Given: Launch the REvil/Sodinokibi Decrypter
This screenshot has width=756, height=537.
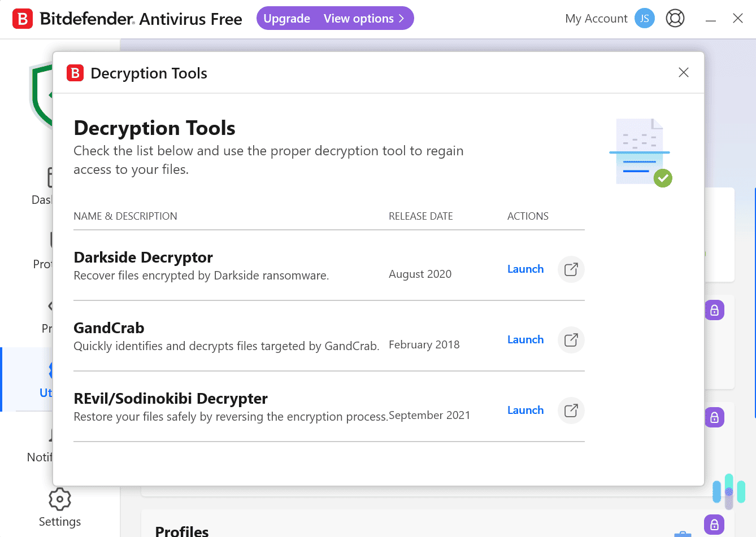Looking at the screenshot, I should click(525, 411).
